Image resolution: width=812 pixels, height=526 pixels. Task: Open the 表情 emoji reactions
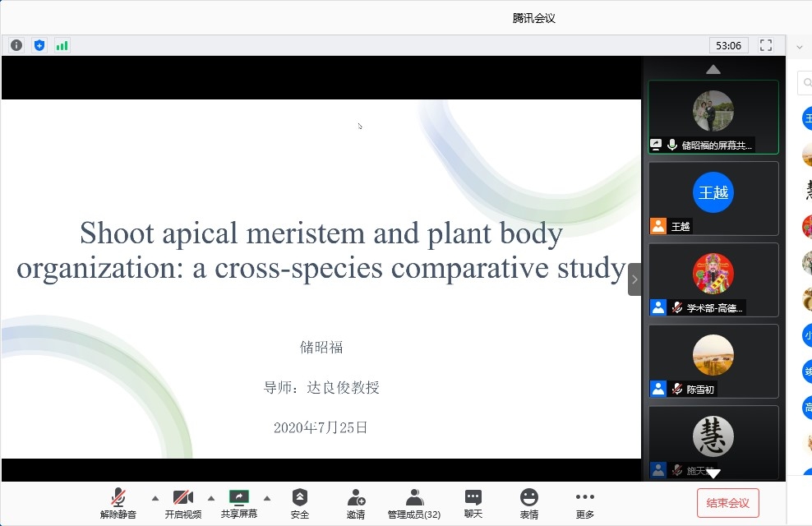pyautogui.click(x=529, y=503)
